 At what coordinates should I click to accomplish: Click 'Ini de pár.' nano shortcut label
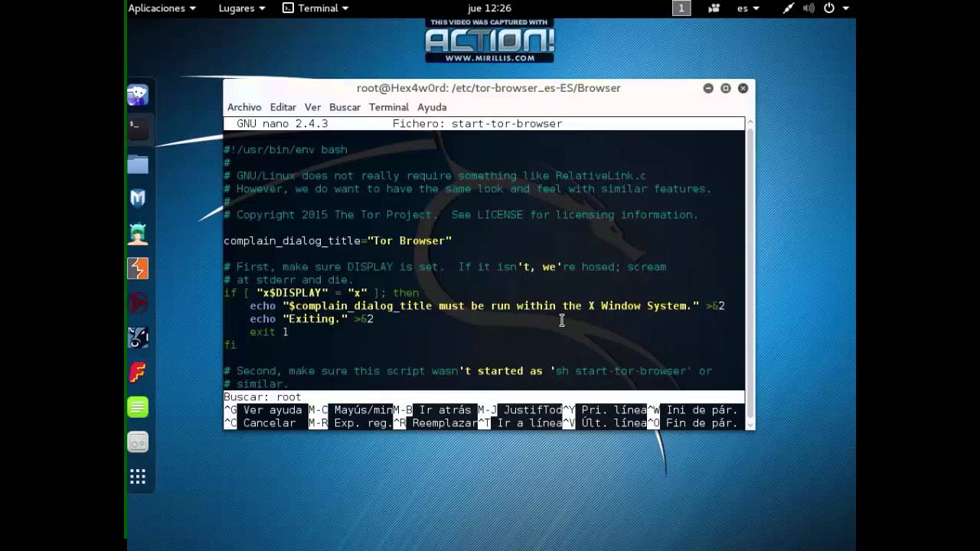[x=702, y=410]
